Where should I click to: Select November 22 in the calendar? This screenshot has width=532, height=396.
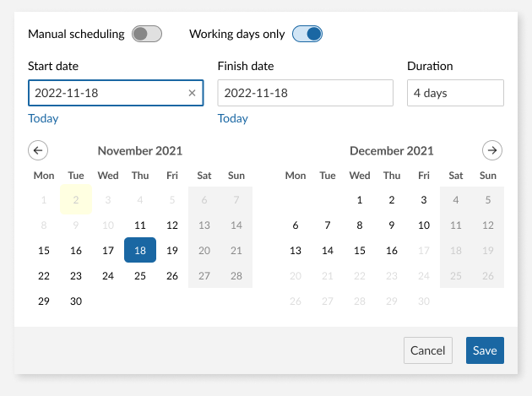pos(44,276)
